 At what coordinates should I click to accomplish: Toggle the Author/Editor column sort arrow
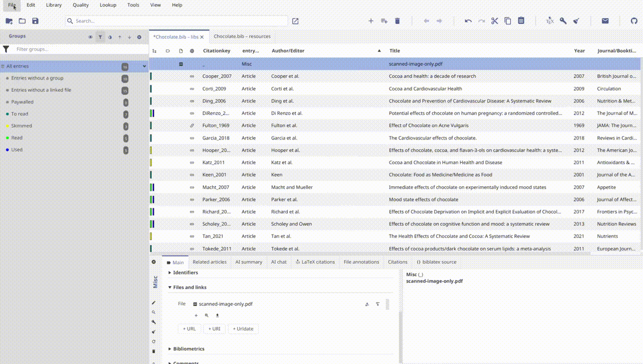(x=379, y=51)
